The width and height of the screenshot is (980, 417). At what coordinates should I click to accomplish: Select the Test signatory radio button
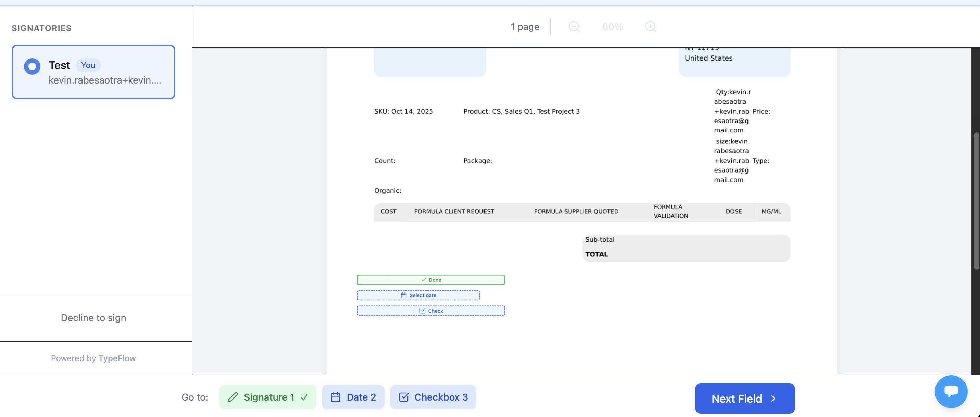pyautogui.click(x=32, y=66)
